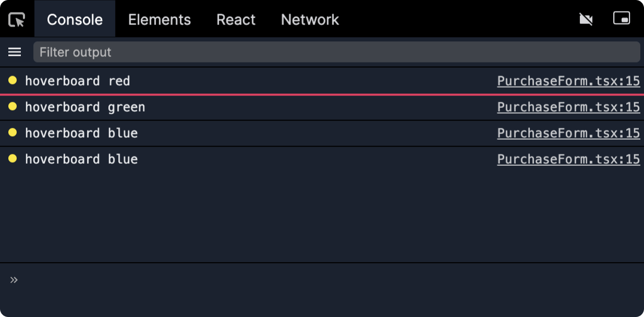Click the picture-in-picture dock icon
The image size is (644, 317).
tap(622, 19)
